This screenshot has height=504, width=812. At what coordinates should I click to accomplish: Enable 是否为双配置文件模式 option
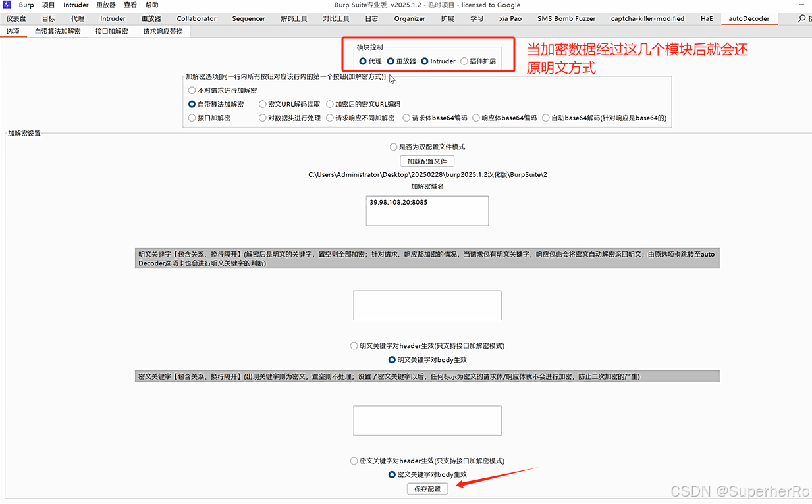[427, 147]
